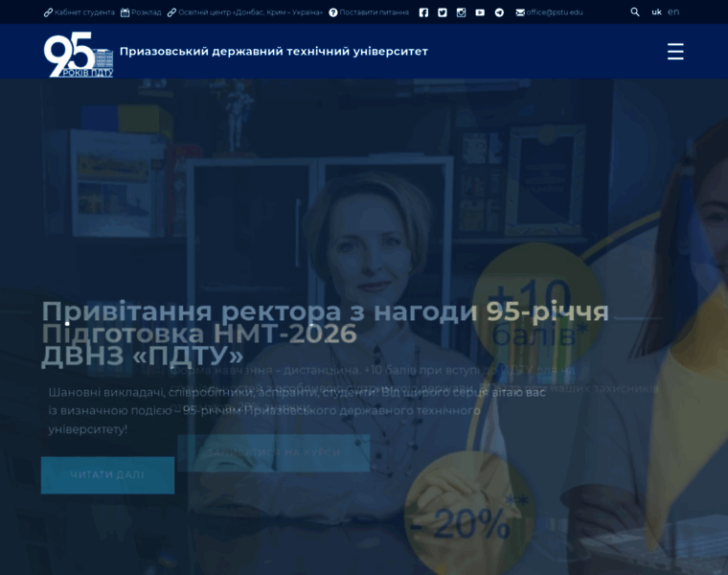Click the ЧИТАТИ ДАЛІ button
Viewport: 728px width, 575px height.
[x=107, y=474]
